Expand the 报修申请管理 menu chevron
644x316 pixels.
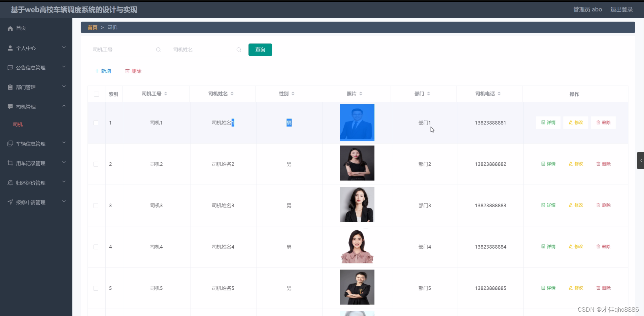click(x=64, y=202)
